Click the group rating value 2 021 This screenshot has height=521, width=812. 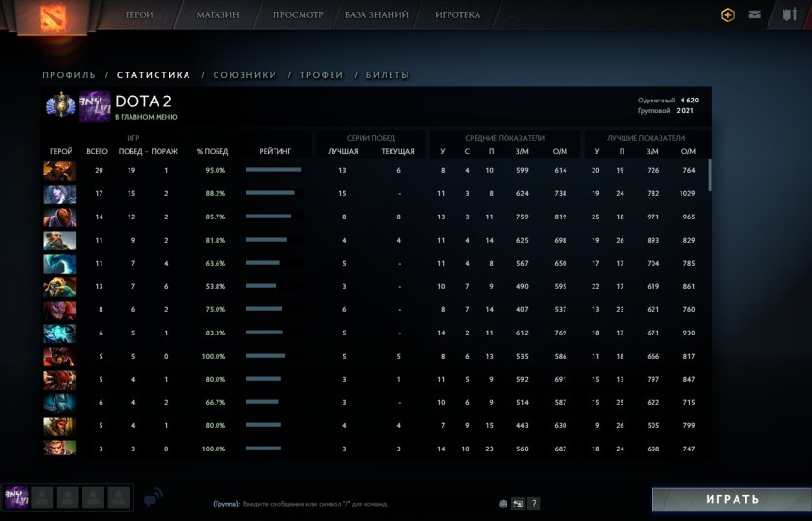click(684, 111)
